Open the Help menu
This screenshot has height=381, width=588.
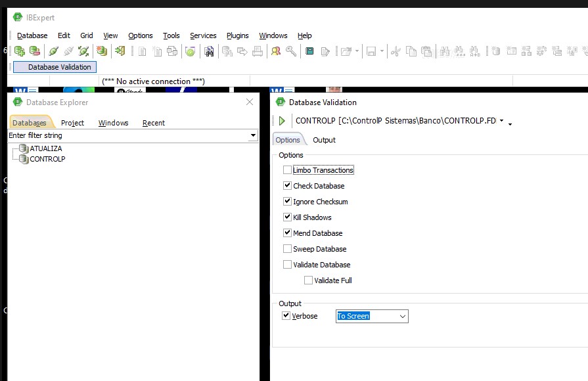[304, 35]
